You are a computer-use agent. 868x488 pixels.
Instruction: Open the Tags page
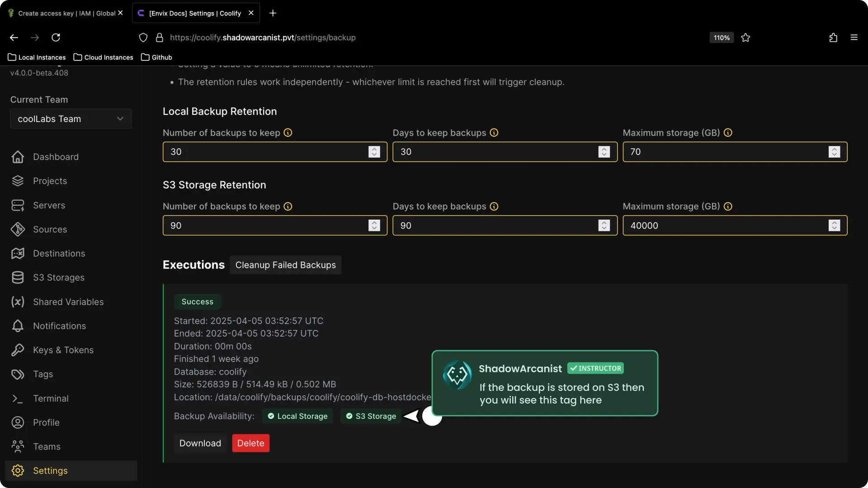pyautogui.click(x=42, y=374)
